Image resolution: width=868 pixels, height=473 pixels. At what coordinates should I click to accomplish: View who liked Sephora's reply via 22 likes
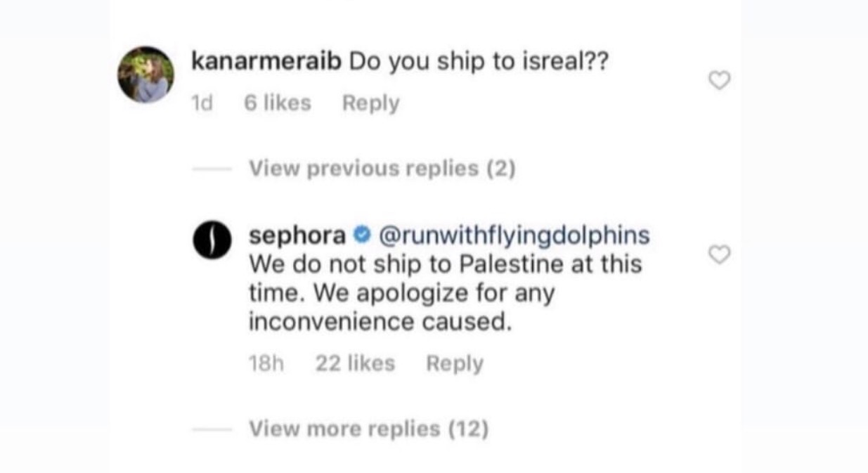point(355,363)
